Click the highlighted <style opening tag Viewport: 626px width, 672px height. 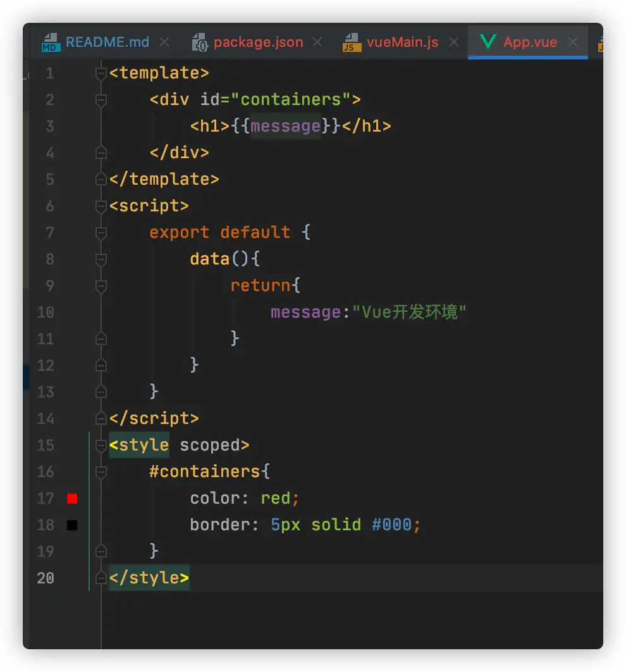[x=139, y=445]
